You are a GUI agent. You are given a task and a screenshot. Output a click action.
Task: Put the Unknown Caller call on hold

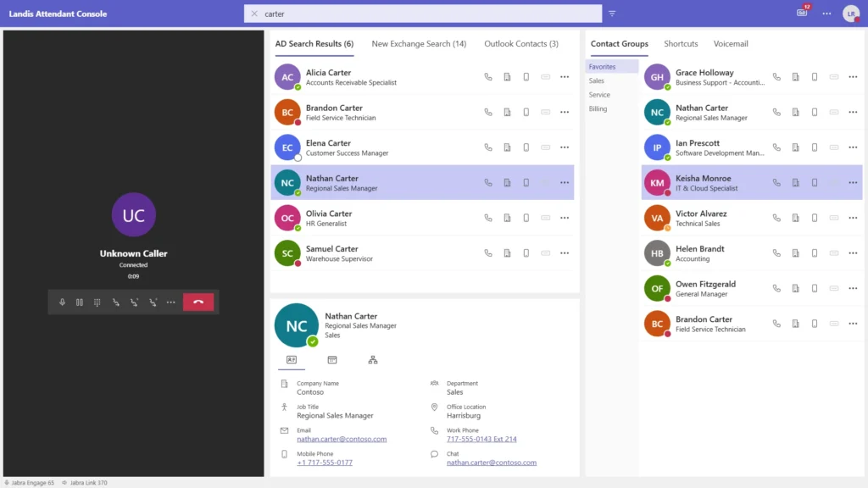[80, 302]
